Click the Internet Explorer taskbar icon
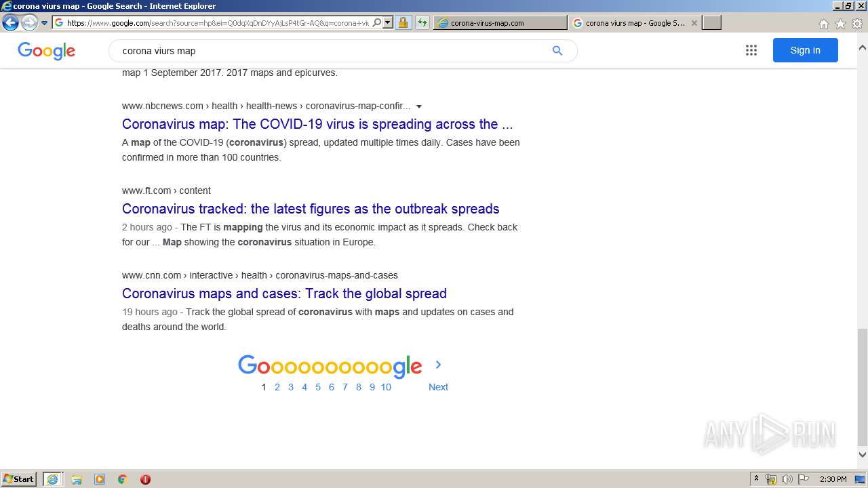The width and height of the screenshot is (868, 488). pyautogui.click(x=52, y=479)
